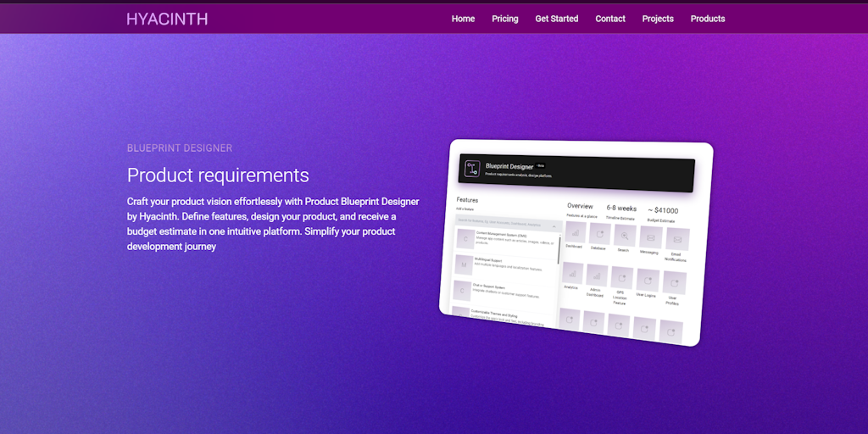Click the "Multilingual Support" row title
This screenshot has height=434, width=868.
(x=488, y=259)
